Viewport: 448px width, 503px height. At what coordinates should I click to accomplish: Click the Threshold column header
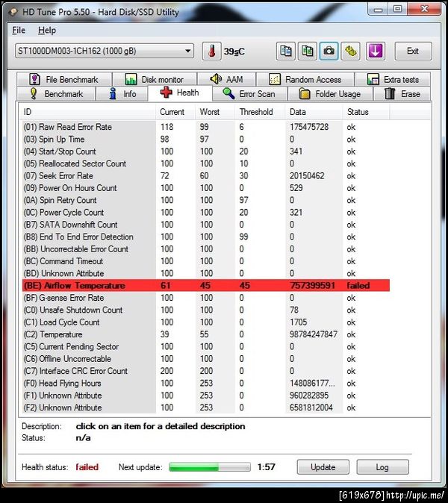click(x=261, y=112)
